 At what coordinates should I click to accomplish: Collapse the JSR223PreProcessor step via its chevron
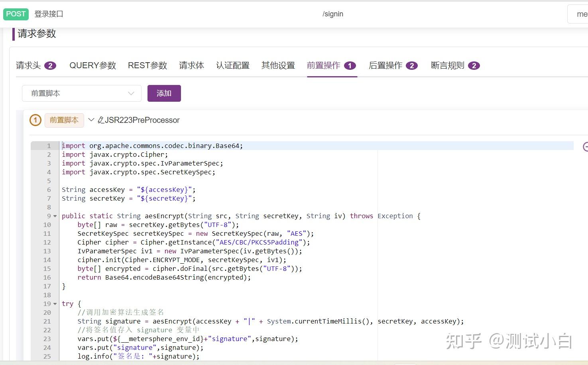91,120
